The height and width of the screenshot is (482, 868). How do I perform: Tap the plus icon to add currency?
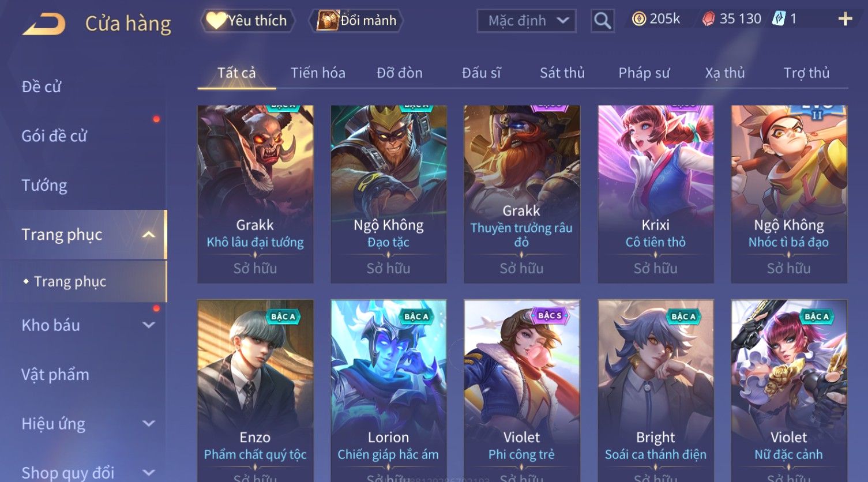845,19
